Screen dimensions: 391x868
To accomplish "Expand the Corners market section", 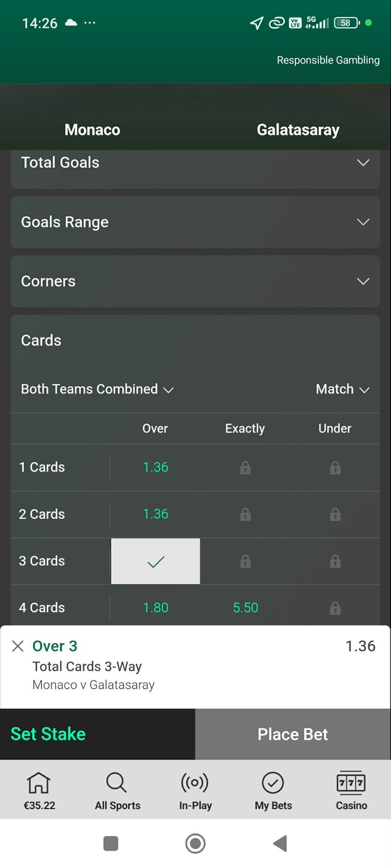I will coord(195,281).
